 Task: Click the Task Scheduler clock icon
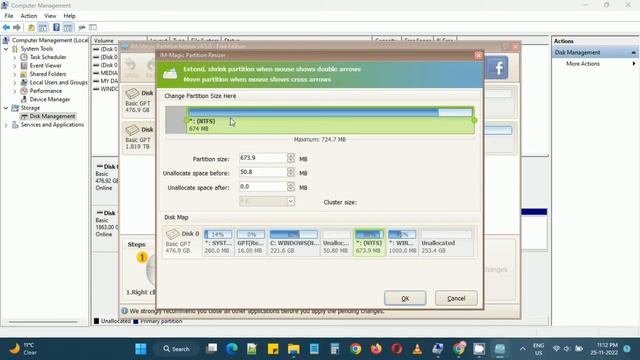pyautogui.click(x=24, y=57)
